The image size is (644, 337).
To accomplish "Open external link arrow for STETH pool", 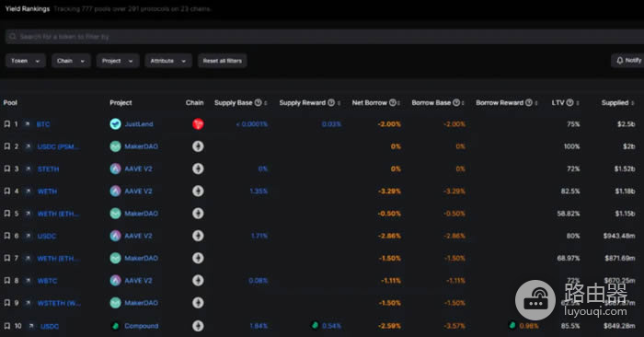I will pyautogui.click(x=28, y=168).
